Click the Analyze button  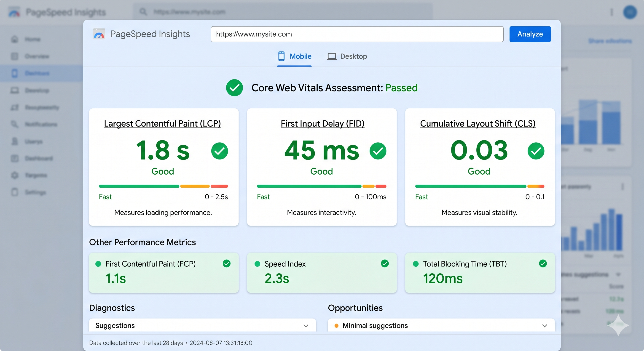pyautogui.click(x=530, y=34)
